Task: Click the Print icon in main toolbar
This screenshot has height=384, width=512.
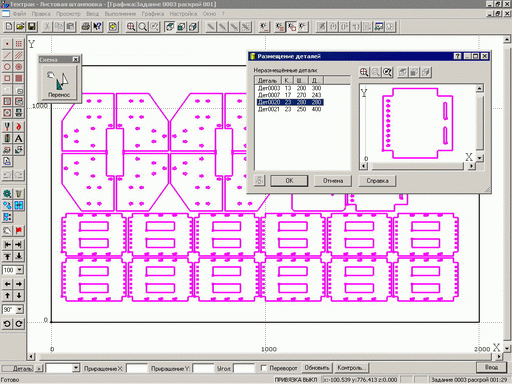Action: click(86, 26)
